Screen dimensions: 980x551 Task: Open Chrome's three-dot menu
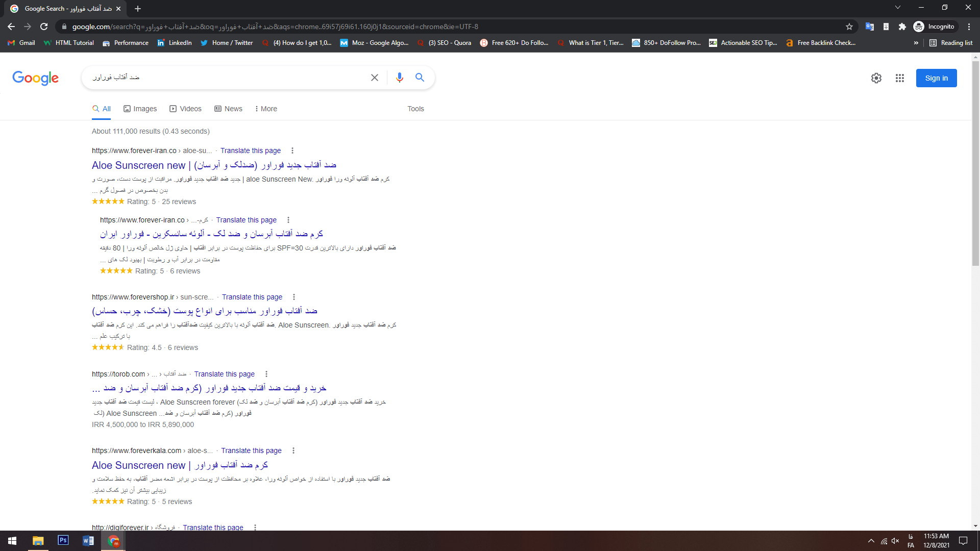(969, 27)
